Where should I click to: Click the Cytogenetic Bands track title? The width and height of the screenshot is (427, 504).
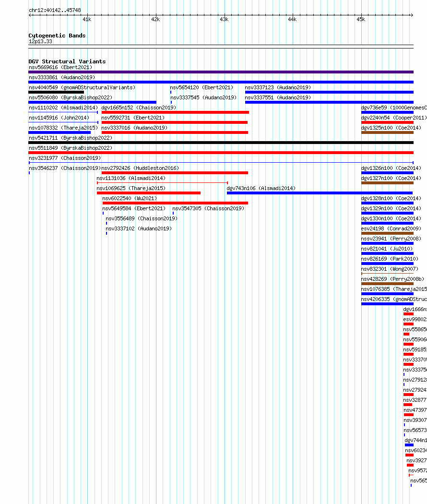(x=57, y=36)
